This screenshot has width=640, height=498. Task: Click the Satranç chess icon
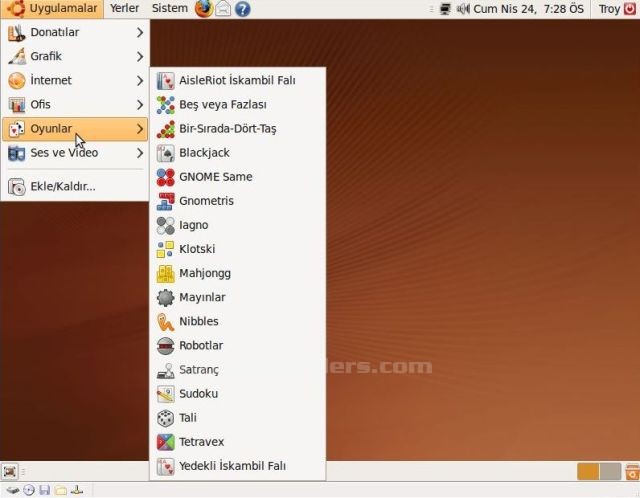coord(165,370)
